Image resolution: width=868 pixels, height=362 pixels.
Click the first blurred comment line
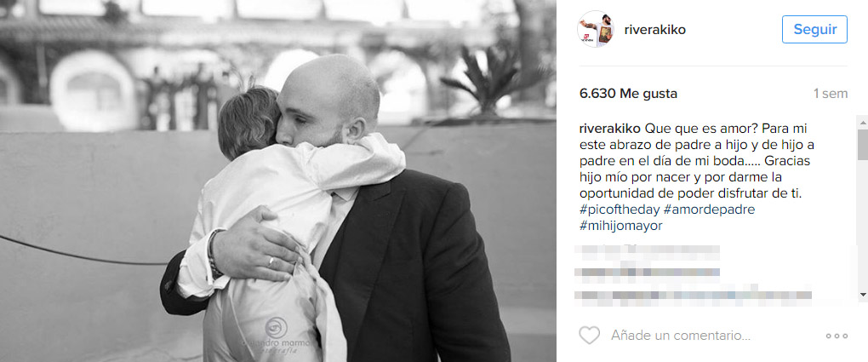click(647, 251)
